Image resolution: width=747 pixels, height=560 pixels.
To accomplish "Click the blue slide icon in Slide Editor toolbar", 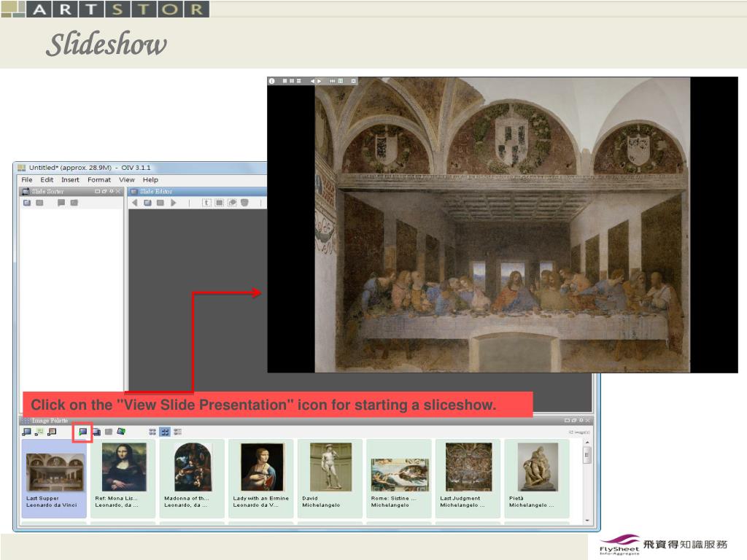I will coord(147,203).
